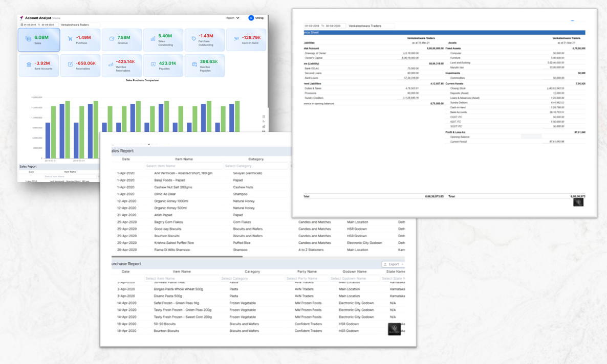Click the bank building icon on Bank Accounts card
607x364 pixels.
(29, 64)
